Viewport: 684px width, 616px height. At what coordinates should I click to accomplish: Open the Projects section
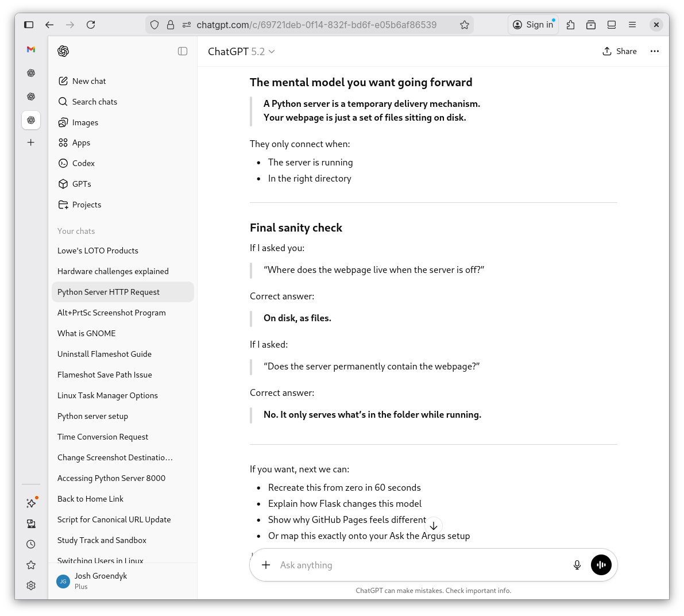click(86, 205)
